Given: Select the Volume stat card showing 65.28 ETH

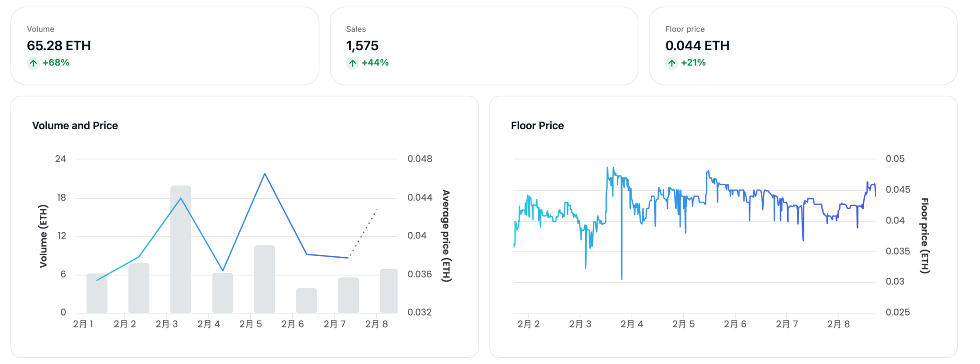Looking at the screenshot, I should pos(165,46).
